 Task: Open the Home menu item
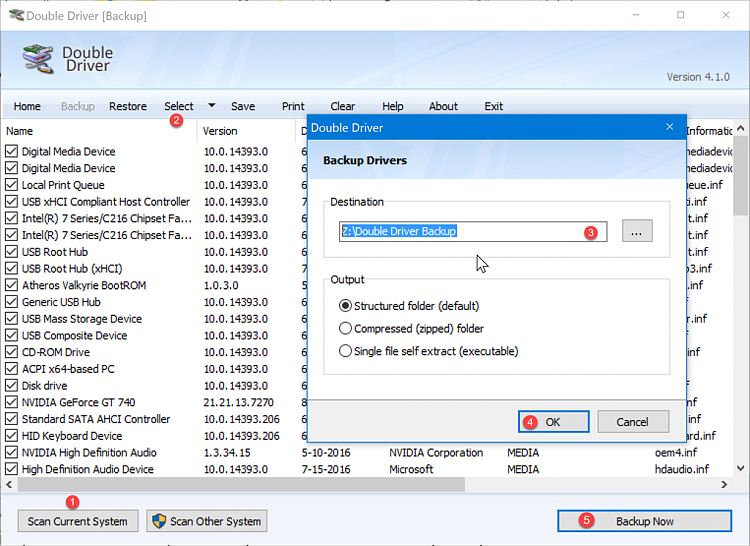(27, 106)
